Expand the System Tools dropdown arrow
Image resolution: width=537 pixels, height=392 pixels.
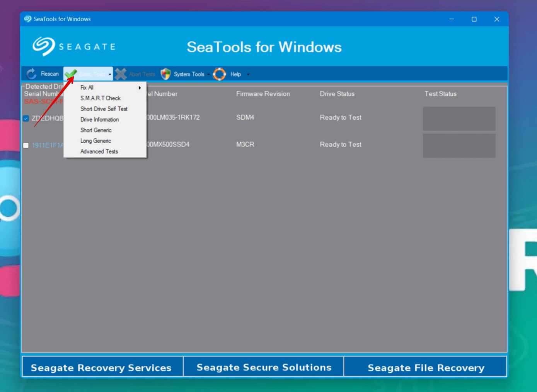208,74
